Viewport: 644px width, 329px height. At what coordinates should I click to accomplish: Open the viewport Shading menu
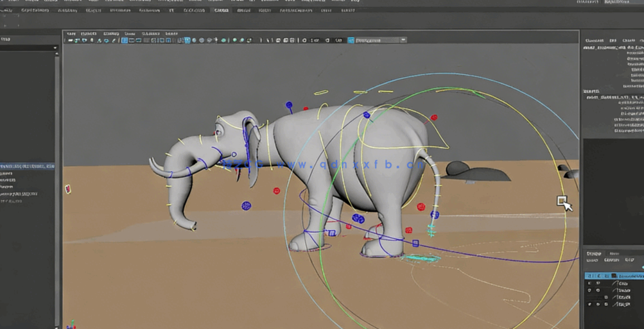[x=88, y=33]
